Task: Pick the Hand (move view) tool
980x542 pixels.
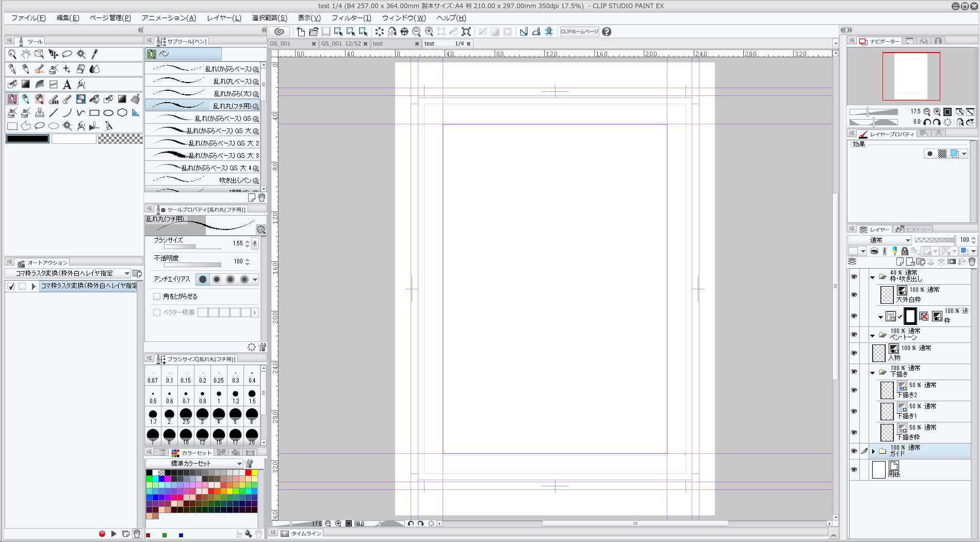Action: pos(25,54)
